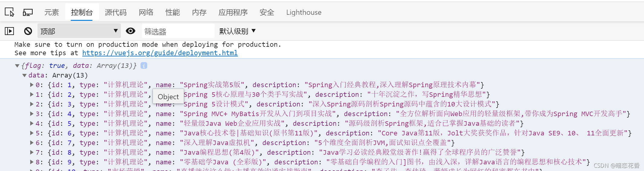Viewport: 644px width, 171px height.
Task: Expand array item 8 零基础学Java entry
Action: point(32,162)
